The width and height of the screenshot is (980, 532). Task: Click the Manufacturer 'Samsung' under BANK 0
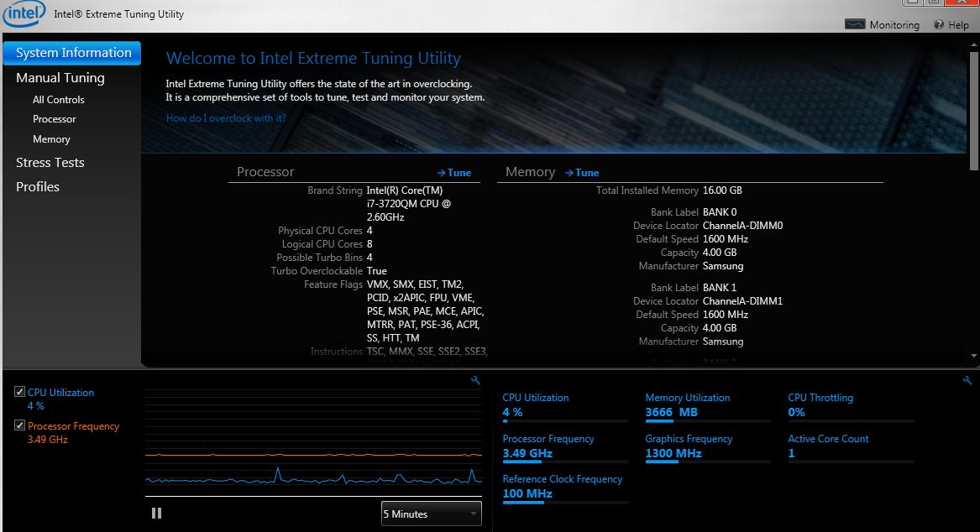(x=723, y=266)
